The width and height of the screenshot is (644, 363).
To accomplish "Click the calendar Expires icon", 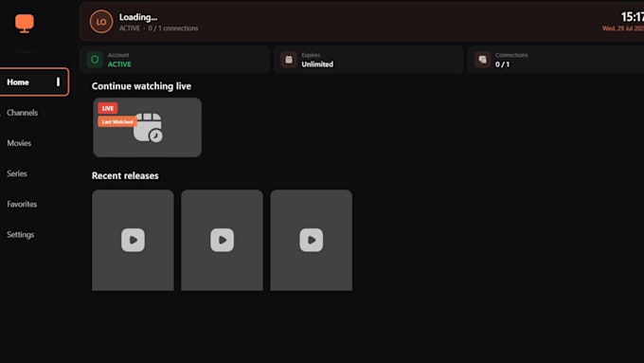I will click(x=289, y=60).
